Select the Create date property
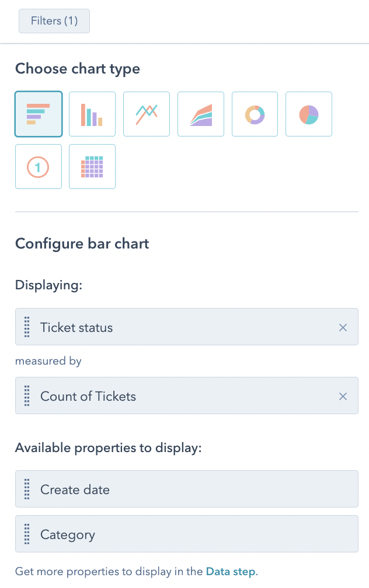Image resolution: width=369 pixels, height=588 pixels. point(175,489)
